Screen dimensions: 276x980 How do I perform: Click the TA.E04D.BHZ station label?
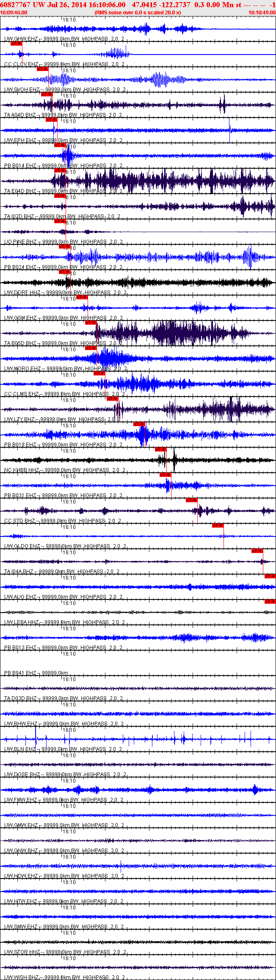coord(20,191)
